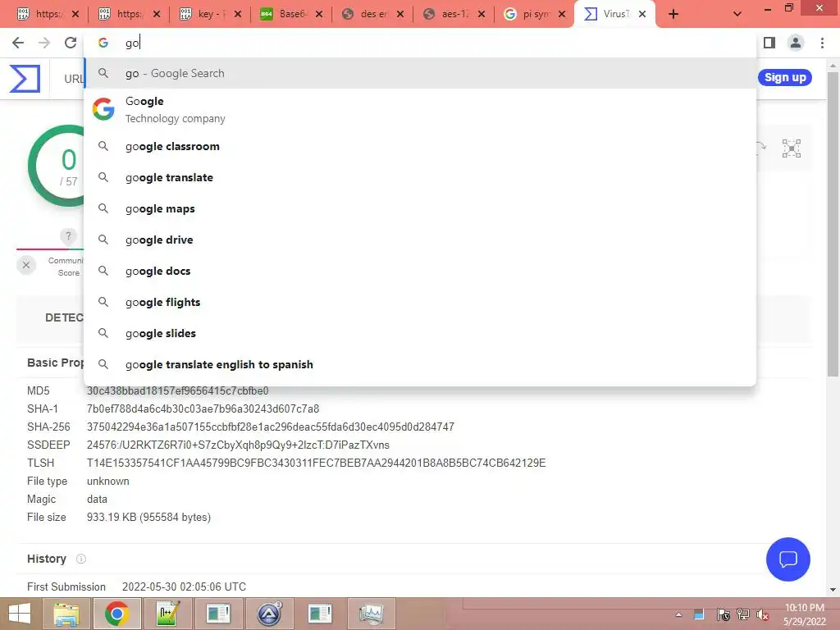Viewport: 840px width, 630px height.
Task: Pick the 'google slides' suggestion
Action: pyautogui.click(x=420, y=333)
